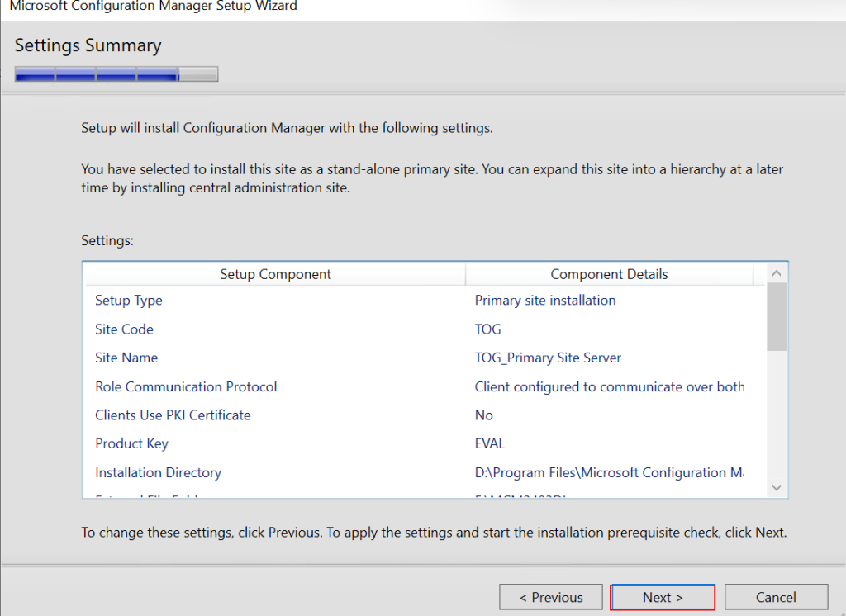
Task: Click the settings list scroll up arrow
Action: point(777,273)
